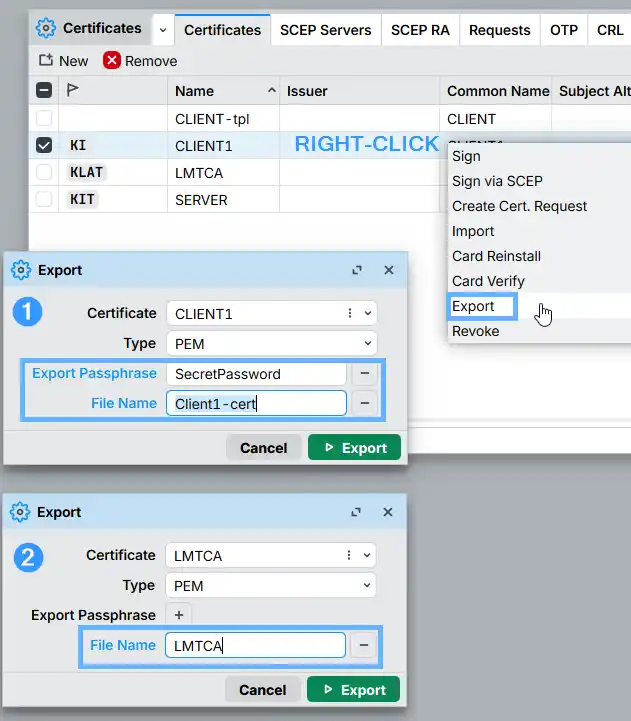Click the Issuer column header
Viewport: 631px width, 721px height.
[359, 91]
